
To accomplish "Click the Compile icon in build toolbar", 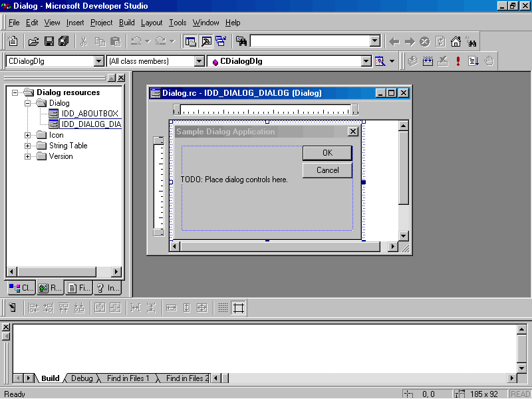I will coord(412,61).
